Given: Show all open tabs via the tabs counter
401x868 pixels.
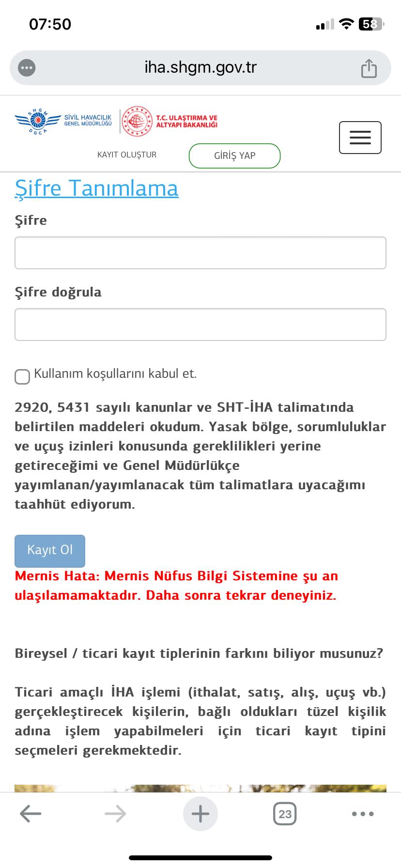Looking at the screenshot, I should (285, 813).
